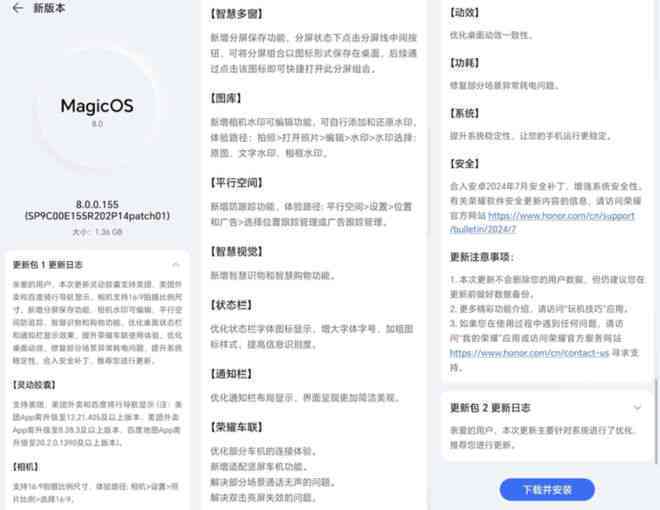Click the 更新注意事项 heading
Screen dimensions: 660x510
click(x=482, y=257)
